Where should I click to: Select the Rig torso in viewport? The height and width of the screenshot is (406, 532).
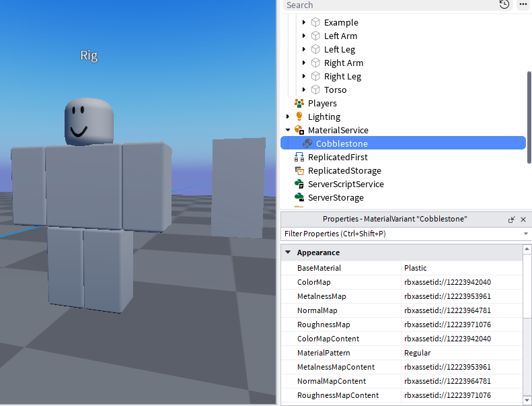tap(84, 187)
